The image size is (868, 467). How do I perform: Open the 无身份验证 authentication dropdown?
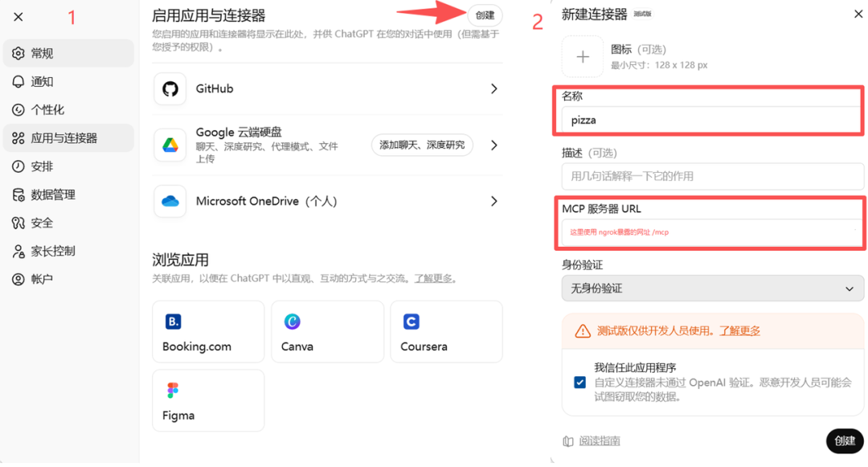[x=712, y=289]
